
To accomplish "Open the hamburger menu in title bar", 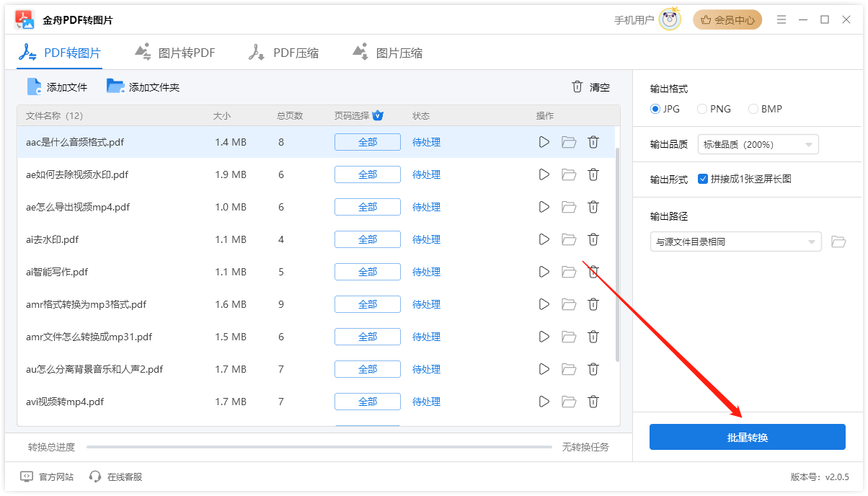I will 781,20.
